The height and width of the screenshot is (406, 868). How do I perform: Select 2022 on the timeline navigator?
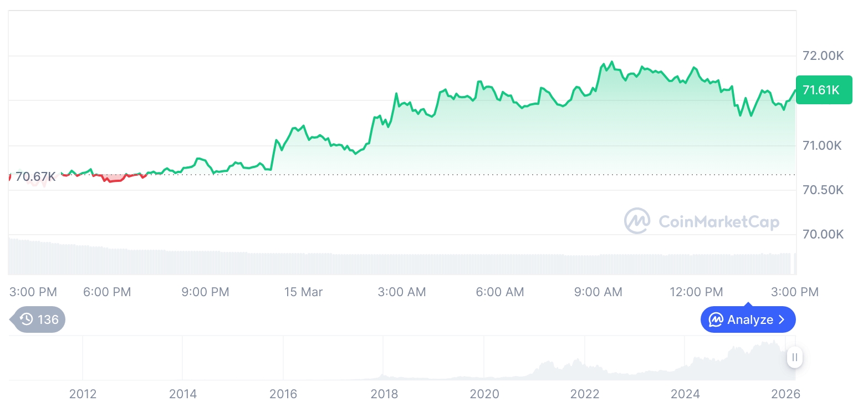click(585, 394)
